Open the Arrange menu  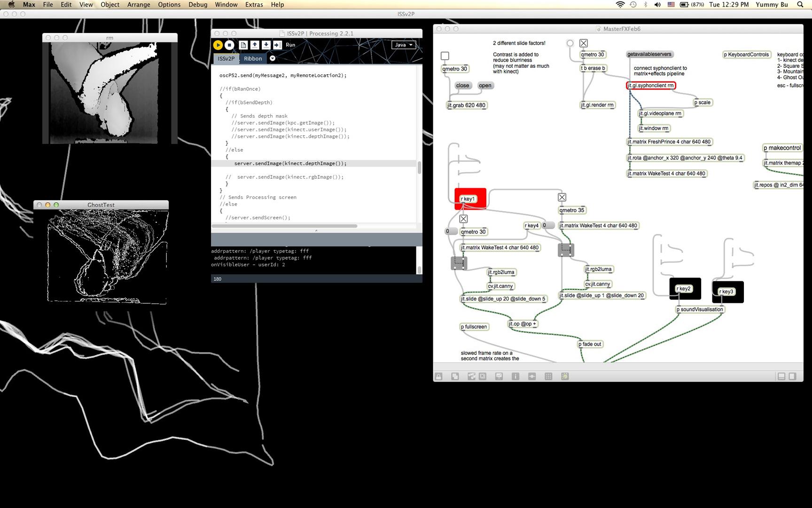point(139,5)
